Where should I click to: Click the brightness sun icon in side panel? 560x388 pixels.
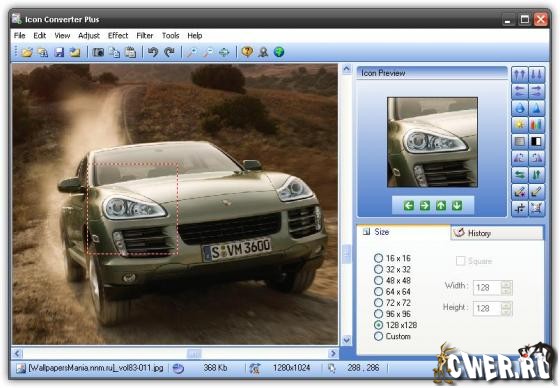click(x=520, y=125)
